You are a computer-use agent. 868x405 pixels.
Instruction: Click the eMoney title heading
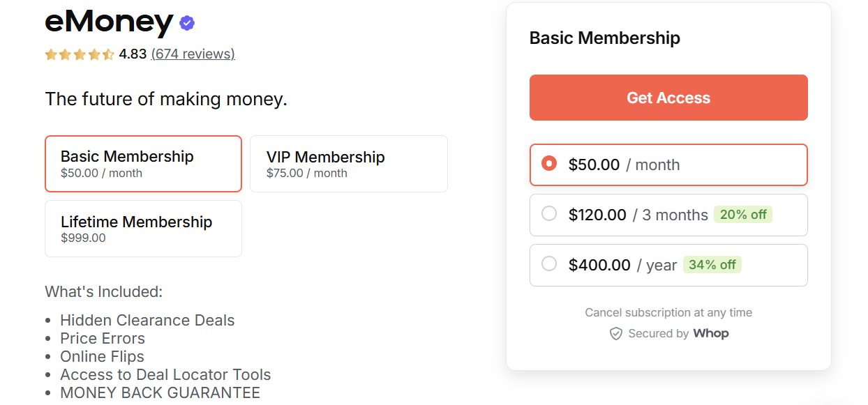108,22
